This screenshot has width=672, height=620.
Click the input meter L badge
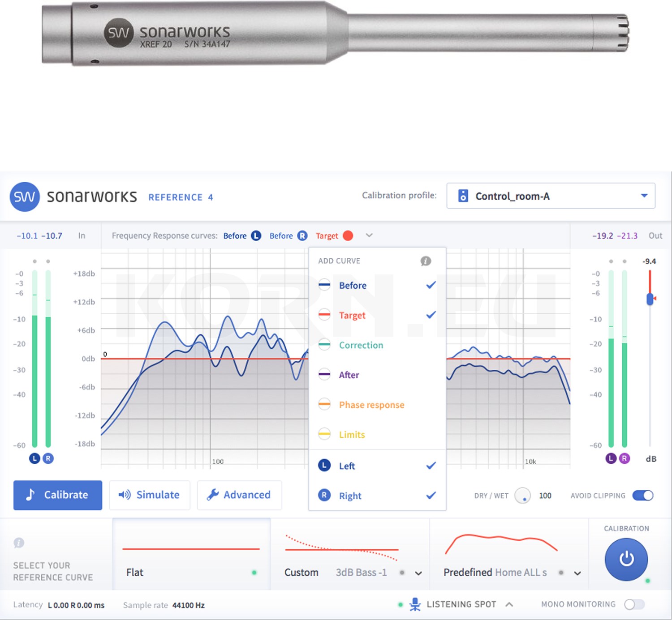pos(34,458)
